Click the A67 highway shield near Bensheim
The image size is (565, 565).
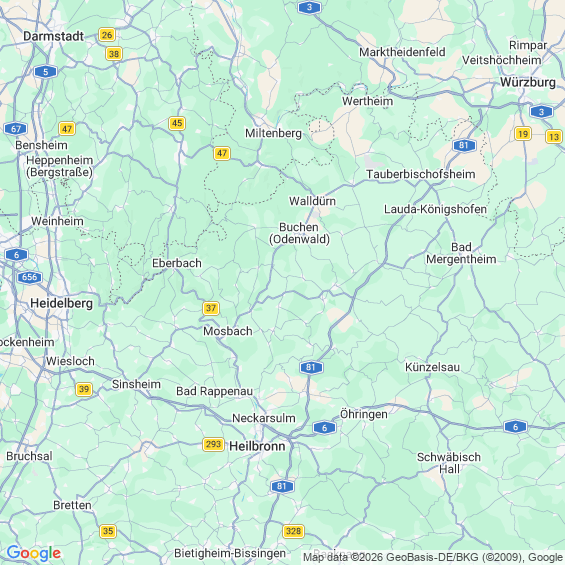(16, 129)
